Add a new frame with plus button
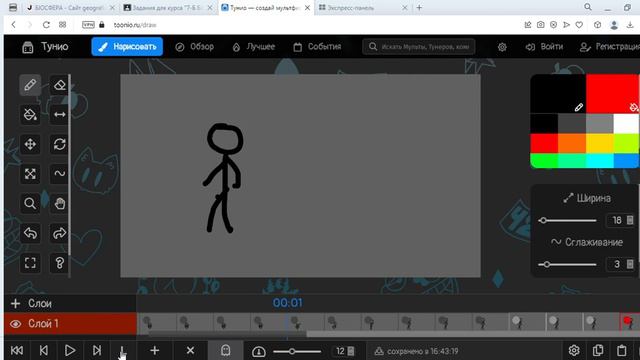Image resolution: width=640 pixels, height=360 pixels. click(154, 351)
